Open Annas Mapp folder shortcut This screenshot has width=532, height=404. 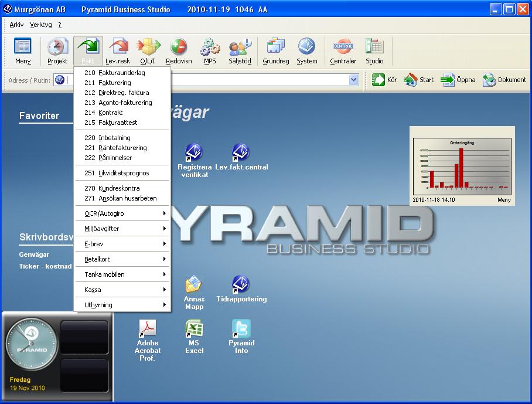(x=194, y=293)
